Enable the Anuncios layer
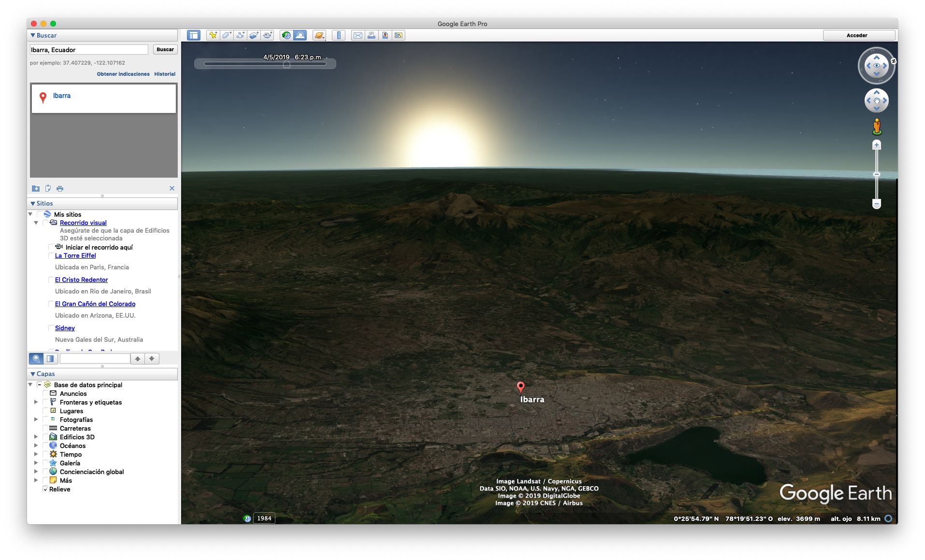The width and height of the screenshot is (925, 560). pyautogui.click(x=46, y=393)
